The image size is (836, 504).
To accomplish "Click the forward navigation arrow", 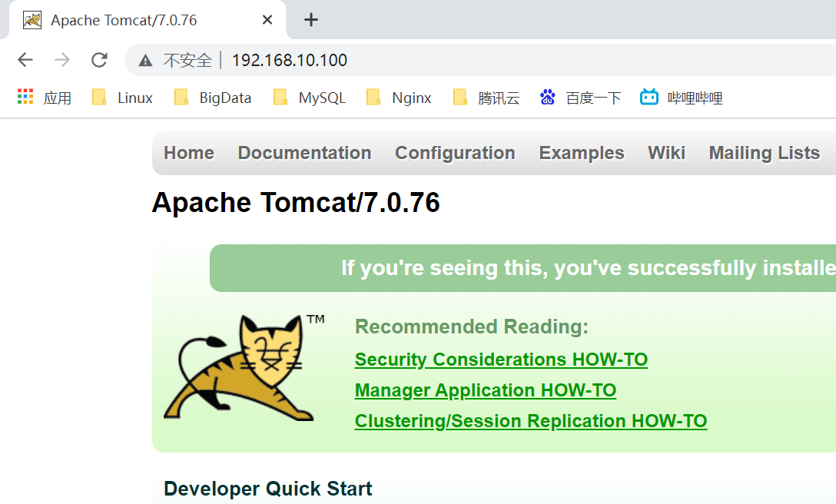I will pyautogui.click(x=62, y=60).
